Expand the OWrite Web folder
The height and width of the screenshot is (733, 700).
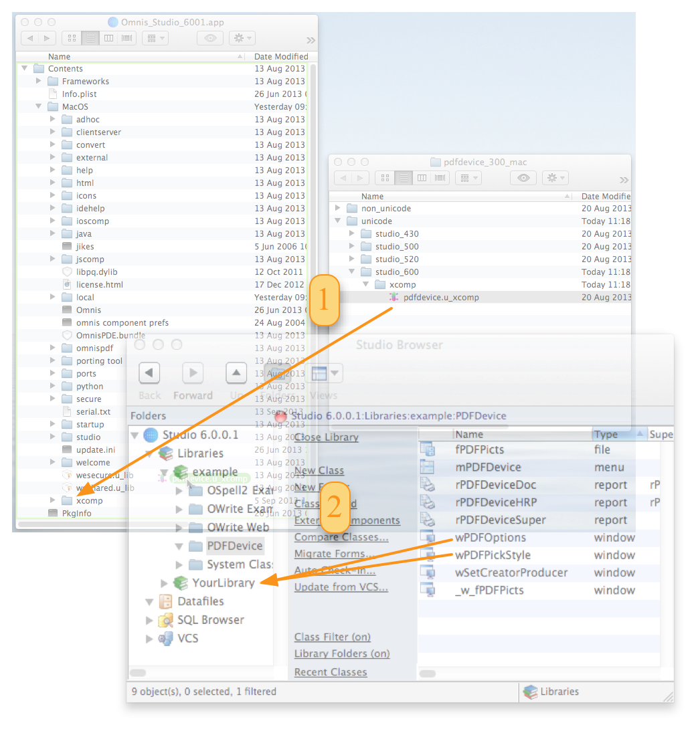pyautogui.click(x=179, y=528)
